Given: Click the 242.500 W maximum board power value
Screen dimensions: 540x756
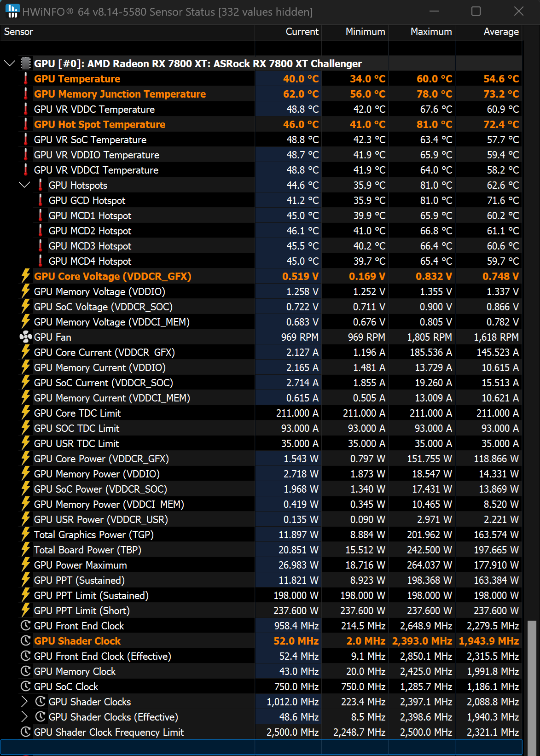Looking at the screenshot, I should [x=430, y=550].
